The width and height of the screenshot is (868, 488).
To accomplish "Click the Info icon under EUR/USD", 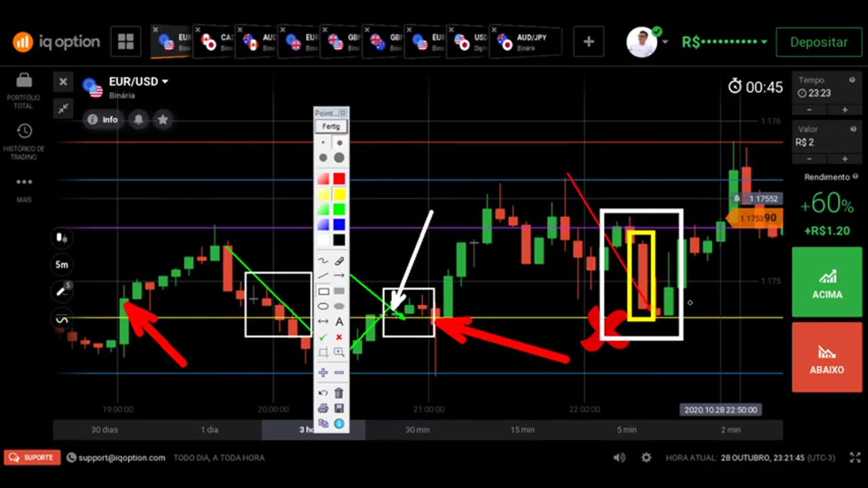I will point(102,119).
